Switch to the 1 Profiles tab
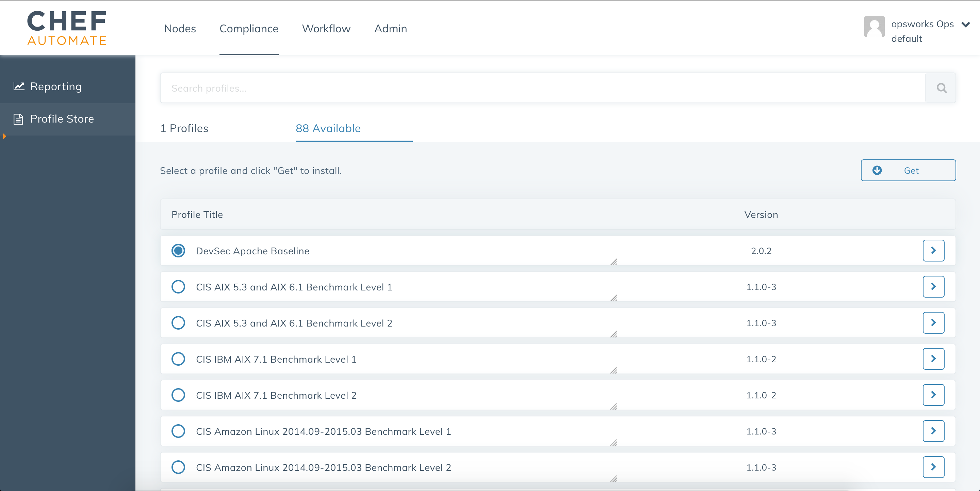The height and width of the screenshot is (491, 980). 185,128
